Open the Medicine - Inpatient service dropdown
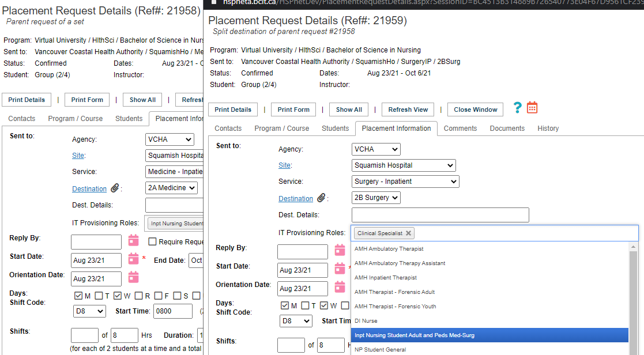 (x=175, y=172)
